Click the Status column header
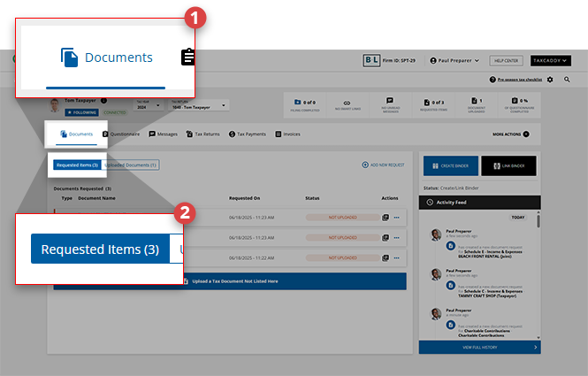 click(x=312, y=198)
